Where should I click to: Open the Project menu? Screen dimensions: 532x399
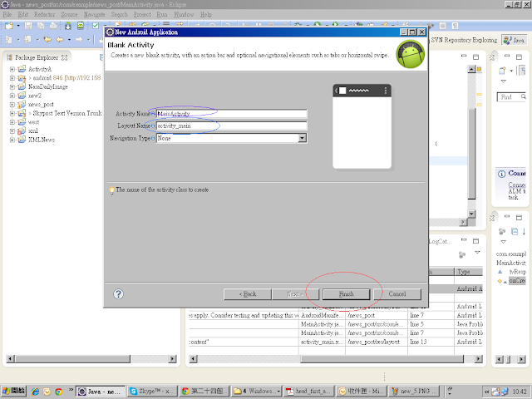142,14
